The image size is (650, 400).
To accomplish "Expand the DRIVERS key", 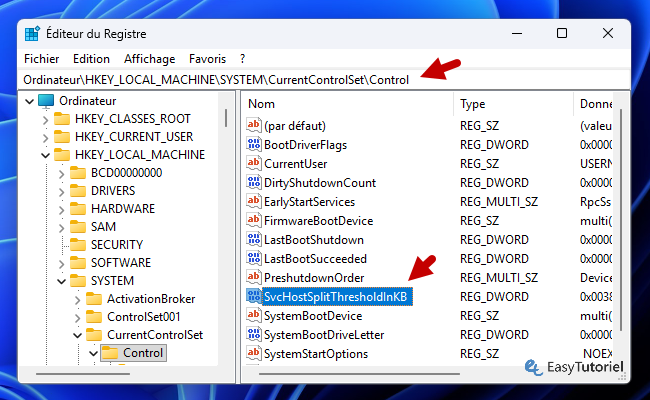I will [x=62, y=191].
